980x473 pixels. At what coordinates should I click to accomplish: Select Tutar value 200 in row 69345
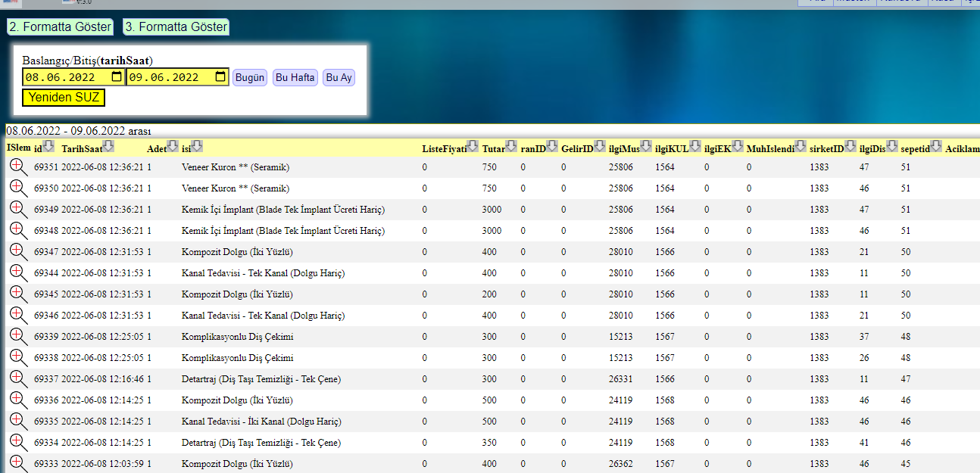click(x=489, y=294)
